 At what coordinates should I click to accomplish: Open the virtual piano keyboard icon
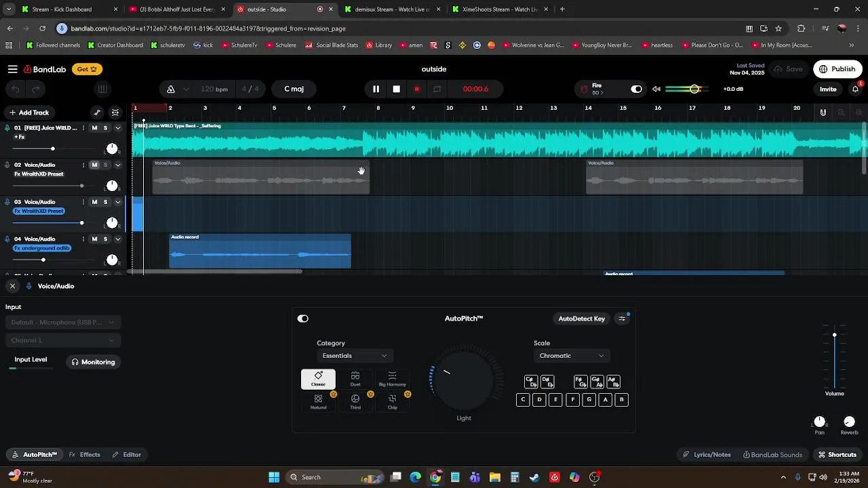[x=102, y=89]
